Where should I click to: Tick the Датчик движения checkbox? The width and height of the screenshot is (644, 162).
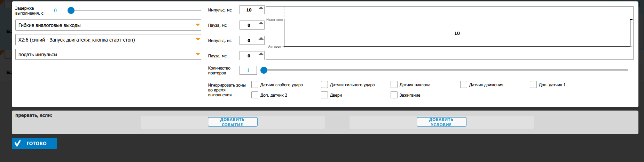click(464, 84)
